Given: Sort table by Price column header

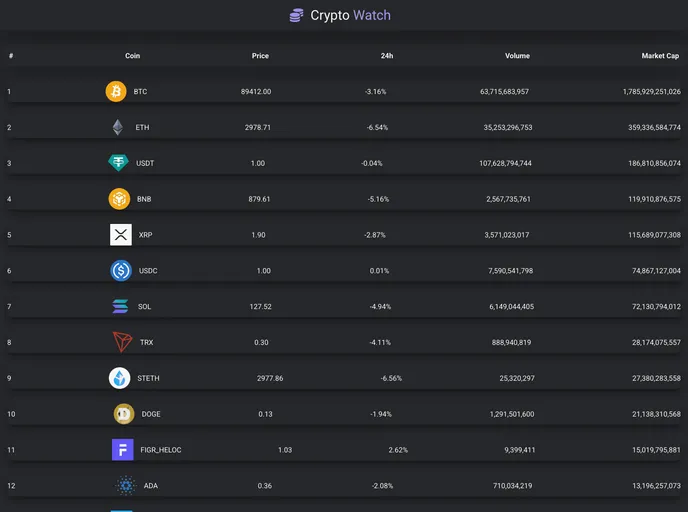Looking at the screenshot, I should 260,56.
